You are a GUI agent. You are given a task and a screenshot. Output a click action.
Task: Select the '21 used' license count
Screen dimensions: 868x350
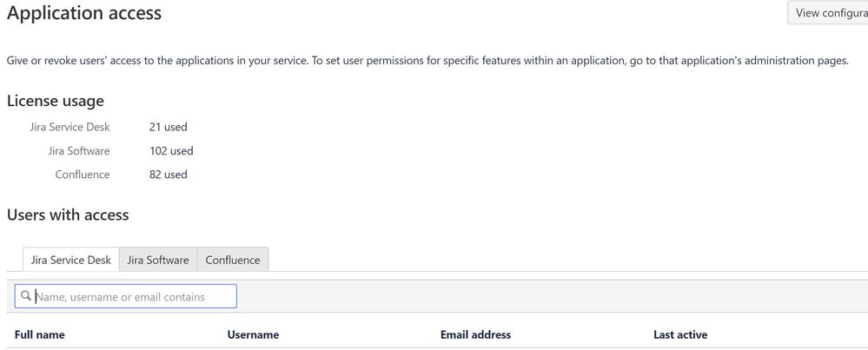[x=169, y=127]
